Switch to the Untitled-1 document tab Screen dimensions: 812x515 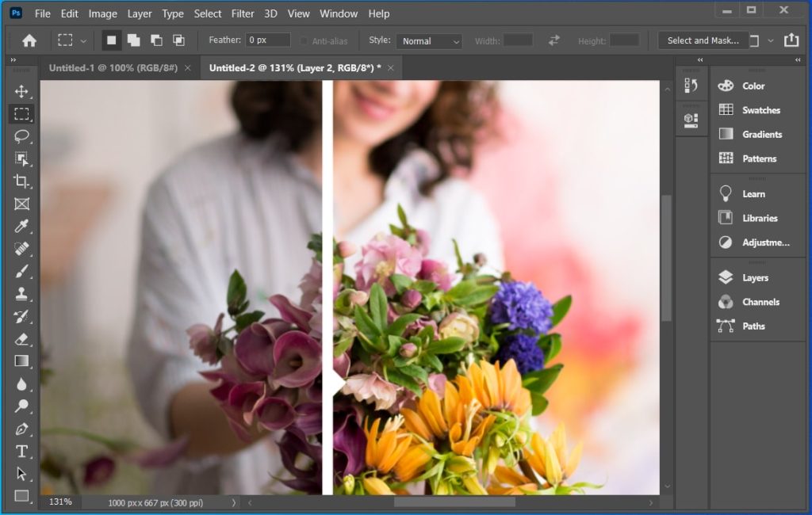(114, 68)
